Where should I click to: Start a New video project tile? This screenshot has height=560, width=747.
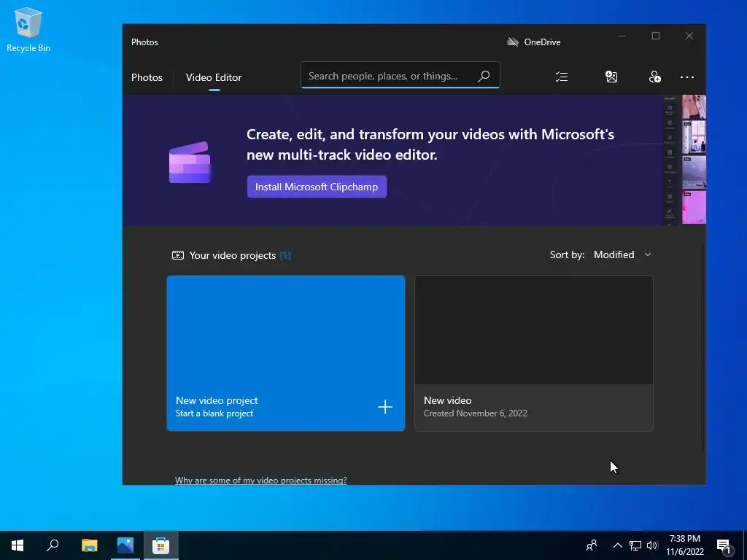[x=286, y=353]
